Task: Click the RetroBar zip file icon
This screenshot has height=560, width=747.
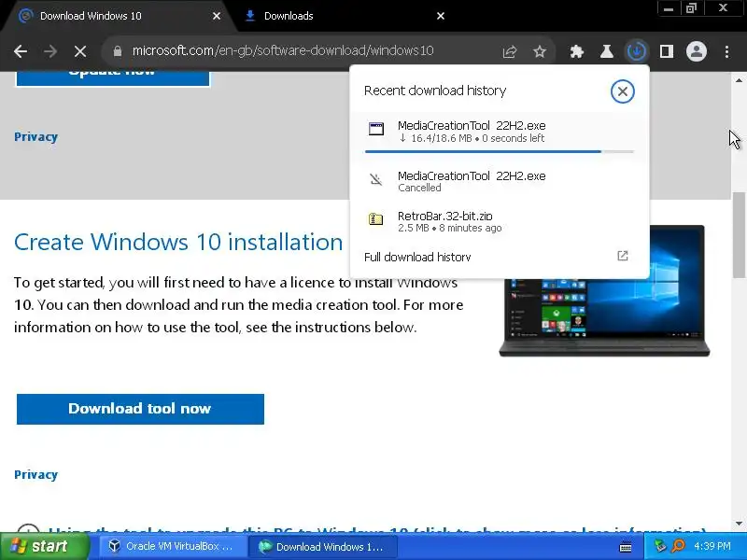Action: (x=376, y=219)
